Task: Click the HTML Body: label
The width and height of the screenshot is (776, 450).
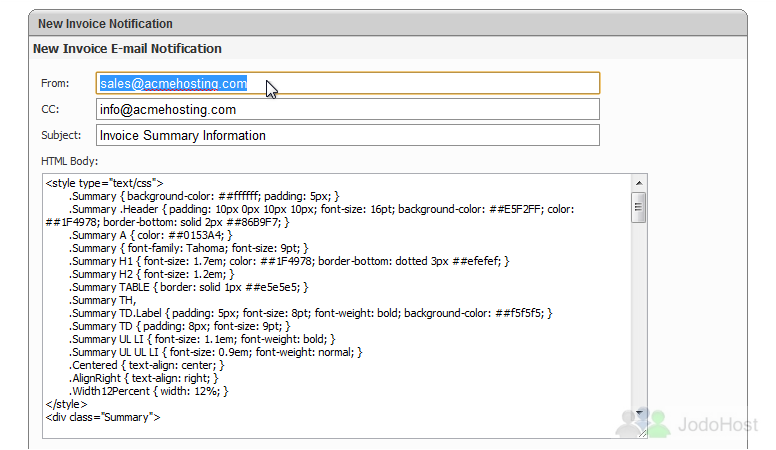Action: pyautogui.click(x=69, y=161)
